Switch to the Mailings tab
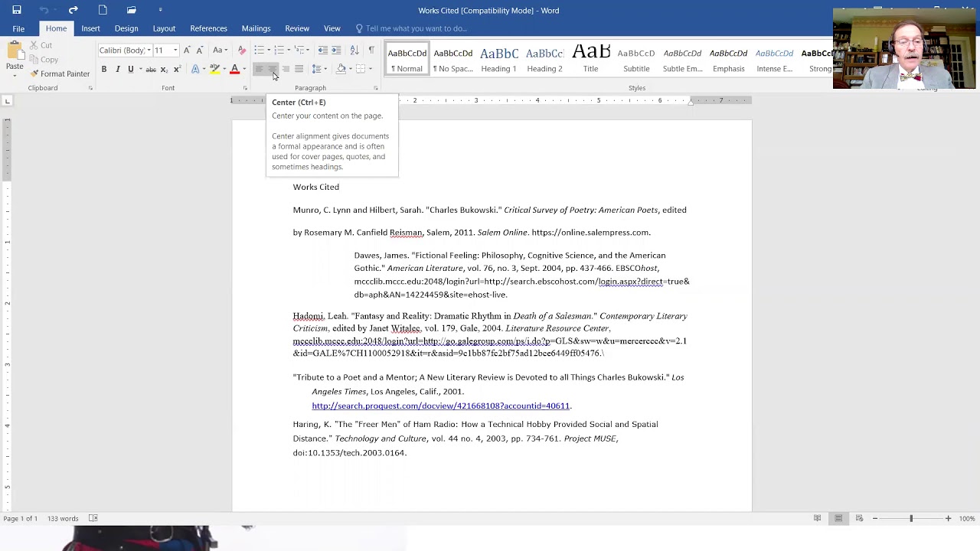Image resolution: width=980 pixels, height=551 pixels. (256, 28)
